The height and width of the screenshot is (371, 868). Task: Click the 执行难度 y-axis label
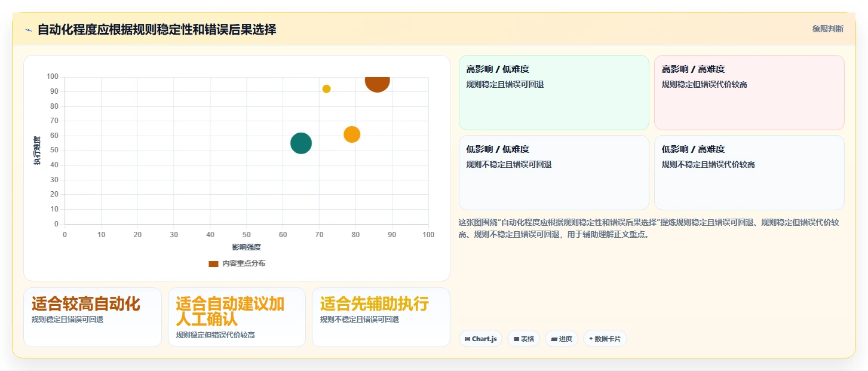(x=37, y=151)
